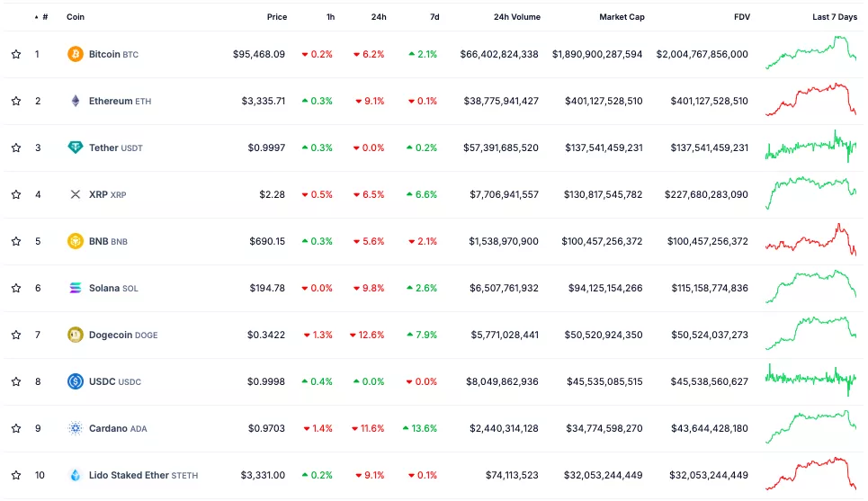Toggle the star next to Ethereum
The width and height of the screenshot is (868, 501).
pos(16,101)
